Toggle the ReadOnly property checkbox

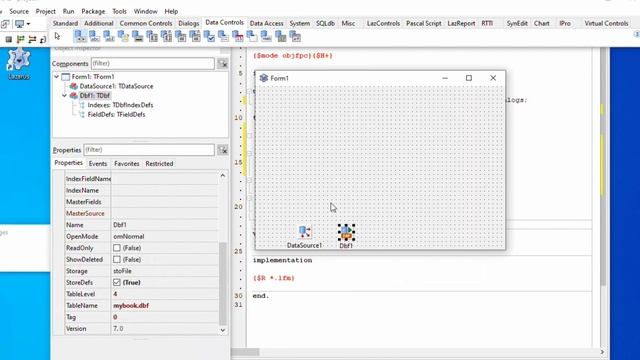pyautogui.click(x=117, y=248)
